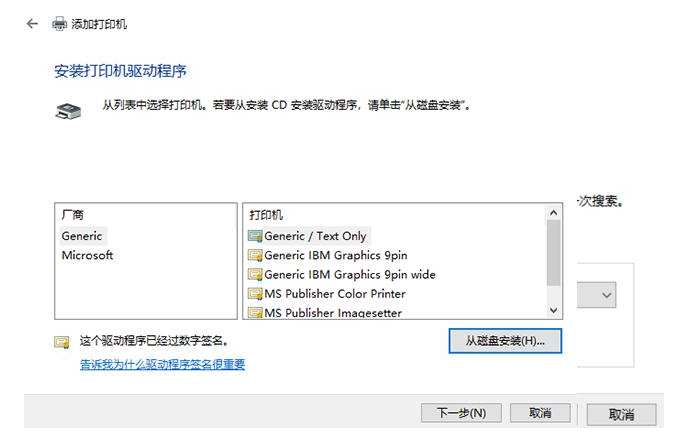Click the icon of Generic / Text Only

click(254, 236)
